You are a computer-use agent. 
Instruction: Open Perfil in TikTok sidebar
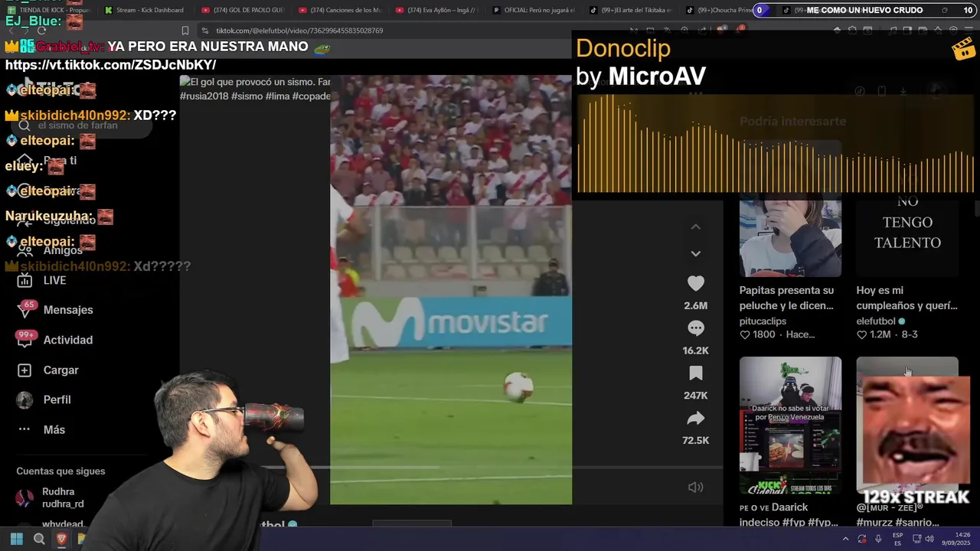pos(57,399)
